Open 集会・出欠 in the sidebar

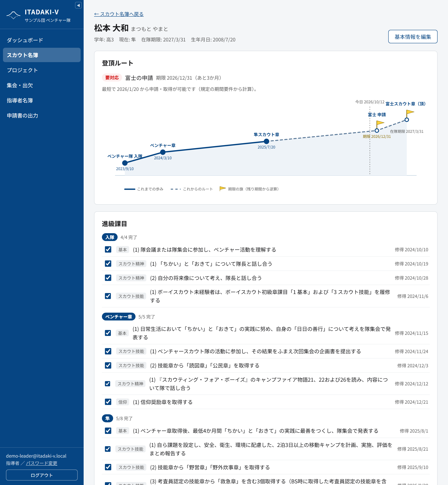[x=42, y=85]
